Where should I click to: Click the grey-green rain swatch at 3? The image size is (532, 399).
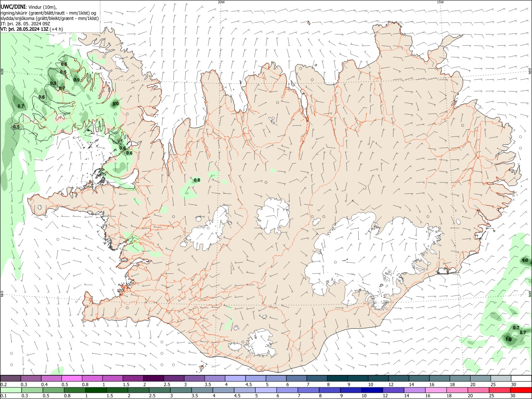(x=181, y=390)
